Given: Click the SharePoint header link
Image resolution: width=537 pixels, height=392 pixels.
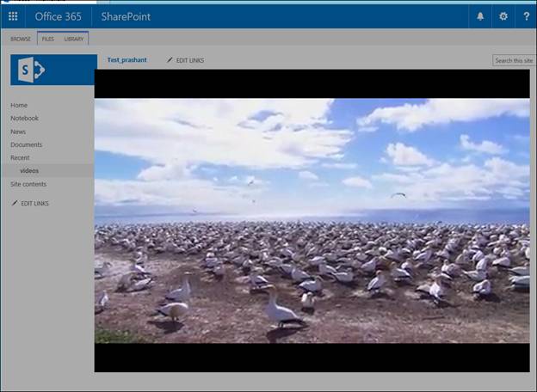Looking at the screenshot, I should point(126,16).
